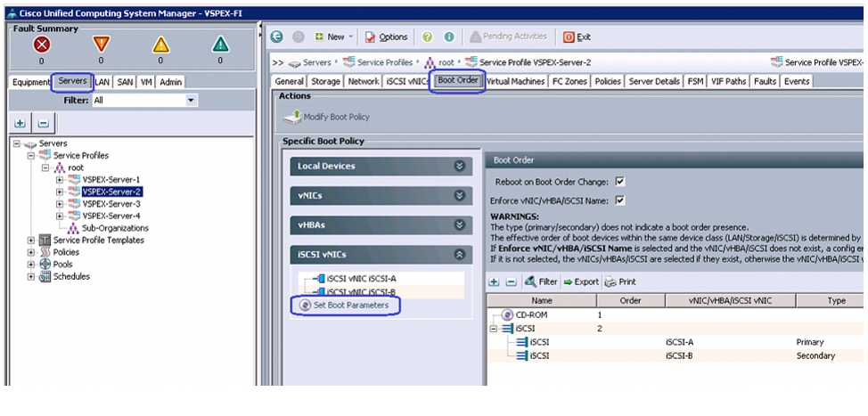Click the critical faults red icon

(42, 45)
